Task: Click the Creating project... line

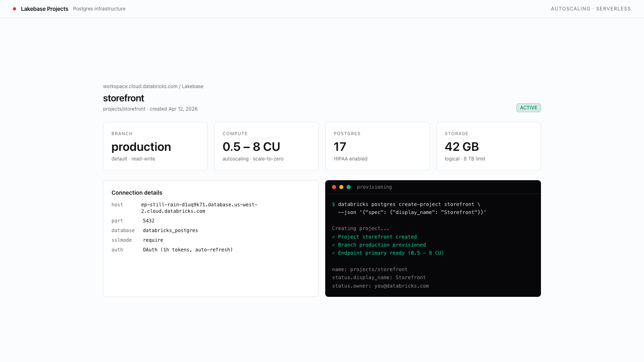Action: pos(361,228)
